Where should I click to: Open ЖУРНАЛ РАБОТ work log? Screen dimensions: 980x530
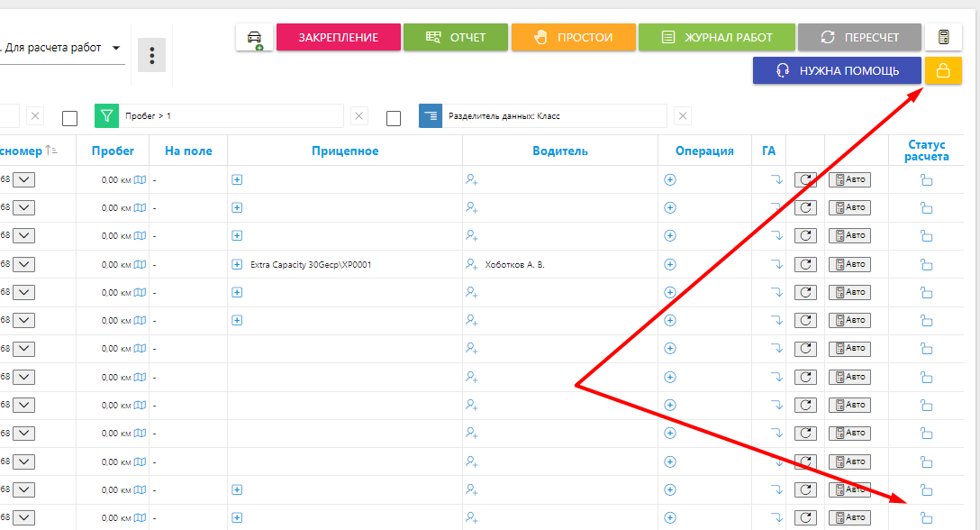click(x=717, y=38)
